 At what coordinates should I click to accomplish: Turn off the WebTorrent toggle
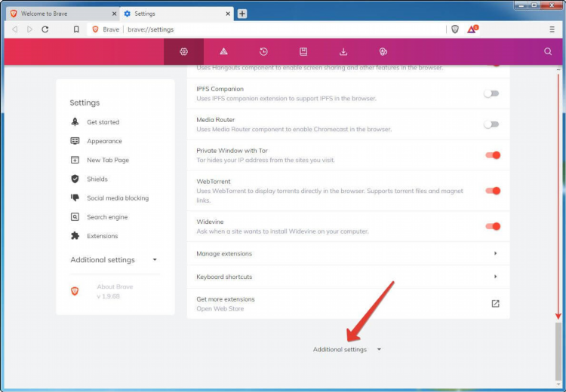(493, 191)
